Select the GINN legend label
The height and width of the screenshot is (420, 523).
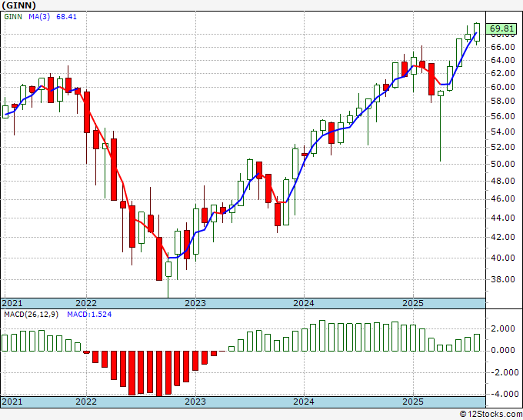[x=13, y=17]
